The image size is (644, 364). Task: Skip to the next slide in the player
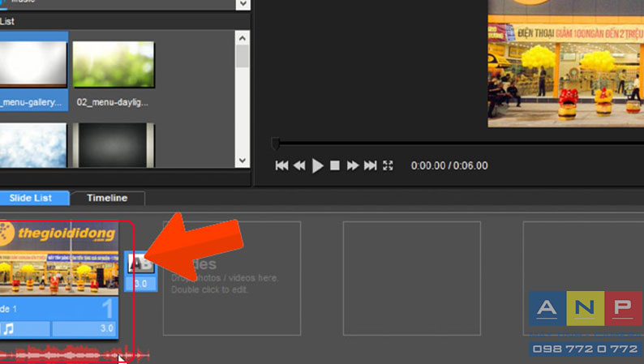coord(370,165)
